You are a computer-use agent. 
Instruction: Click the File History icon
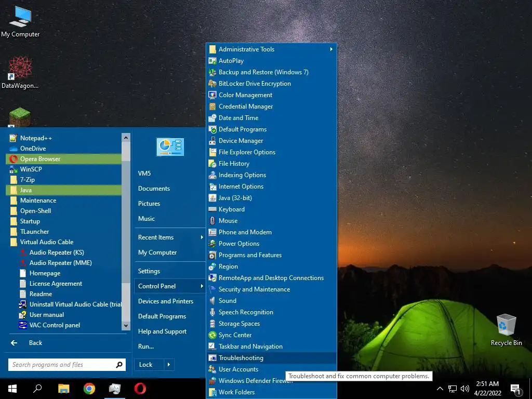pyautogui.click(x=212, y=164)
